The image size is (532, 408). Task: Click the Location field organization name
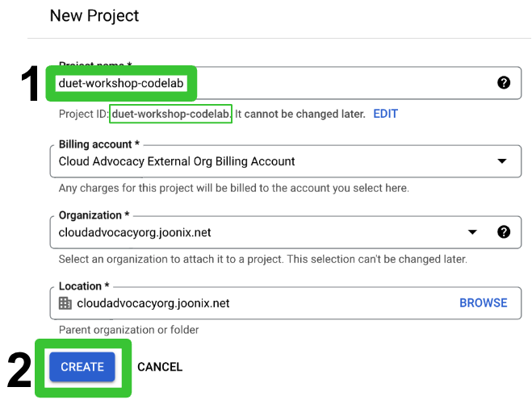153,303
